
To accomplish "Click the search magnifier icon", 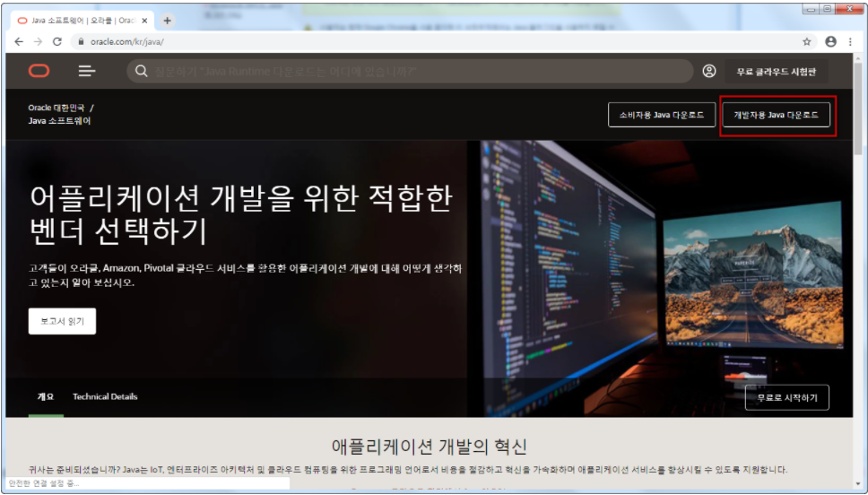I will click(x=142, y=72).
